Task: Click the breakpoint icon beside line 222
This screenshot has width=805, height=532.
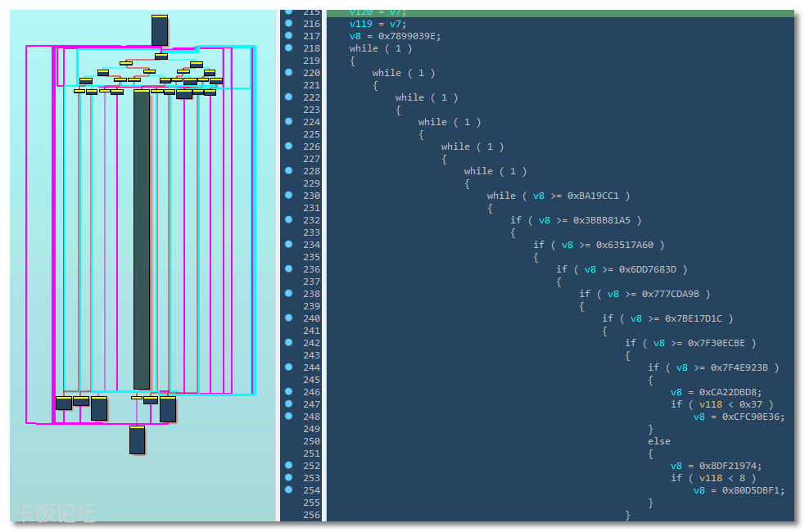Action: coord(287,97)
